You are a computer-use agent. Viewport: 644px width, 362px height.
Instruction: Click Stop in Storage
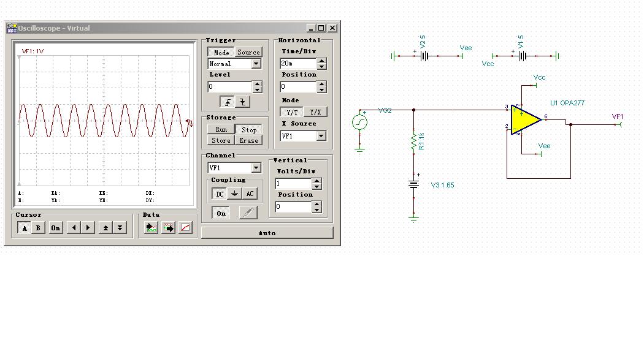tap(249, 130)
